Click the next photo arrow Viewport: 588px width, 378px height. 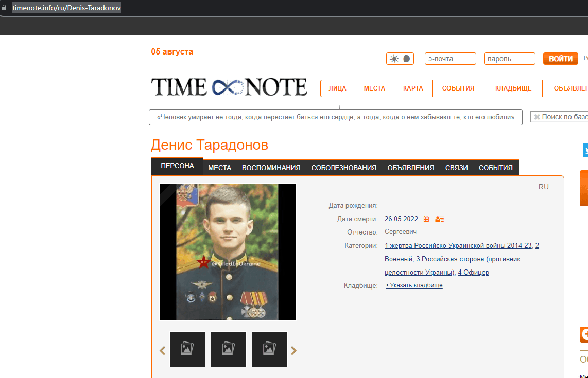click(293, 351)
